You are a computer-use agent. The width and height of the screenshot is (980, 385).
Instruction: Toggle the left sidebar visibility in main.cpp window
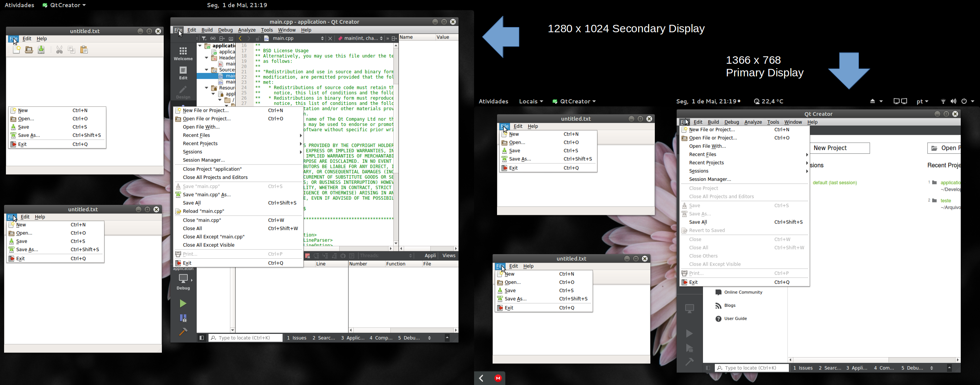pyautogui.click(x=201, y=338)
